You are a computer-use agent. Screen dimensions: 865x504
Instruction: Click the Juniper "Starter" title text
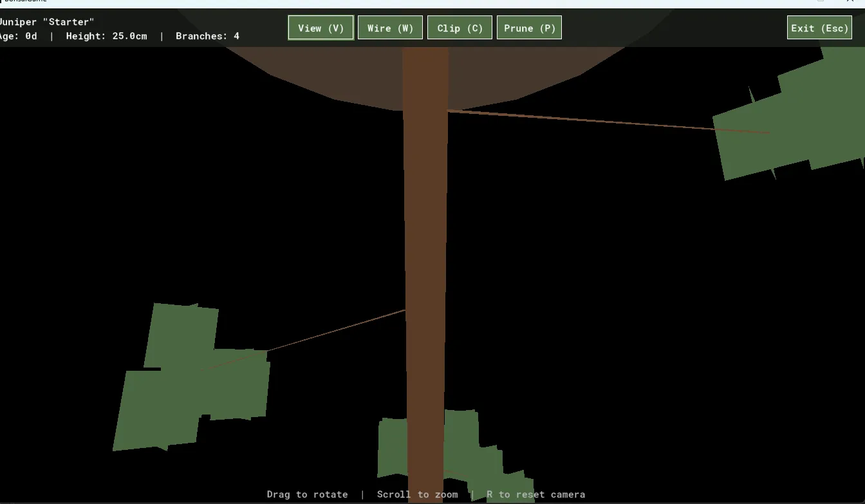(x=46, y=22)
